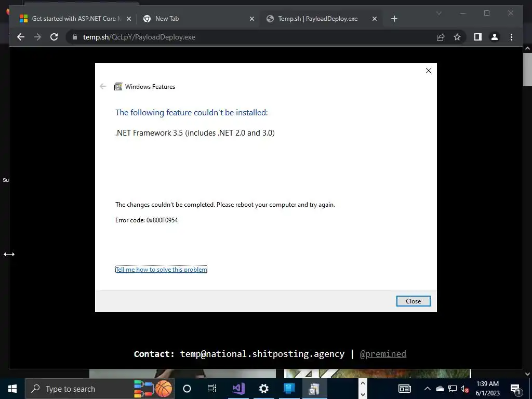Show hidden system tray icons
This screenshot has height=399, width=532.
tap(428, 389)
